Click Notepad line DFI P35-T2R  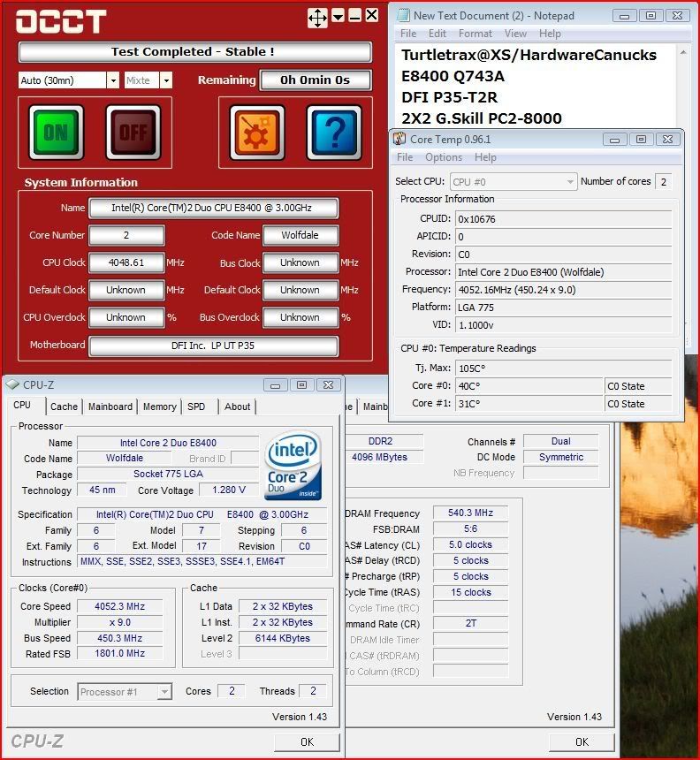pos(449,97)
